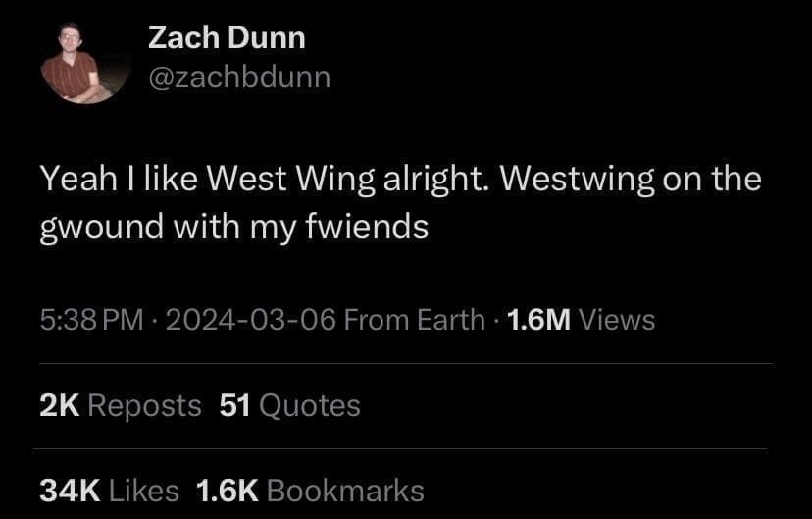Open the Reposts list label
Image resolution: width=812 pixels, height=519 pixels.
tap(144, 407)
